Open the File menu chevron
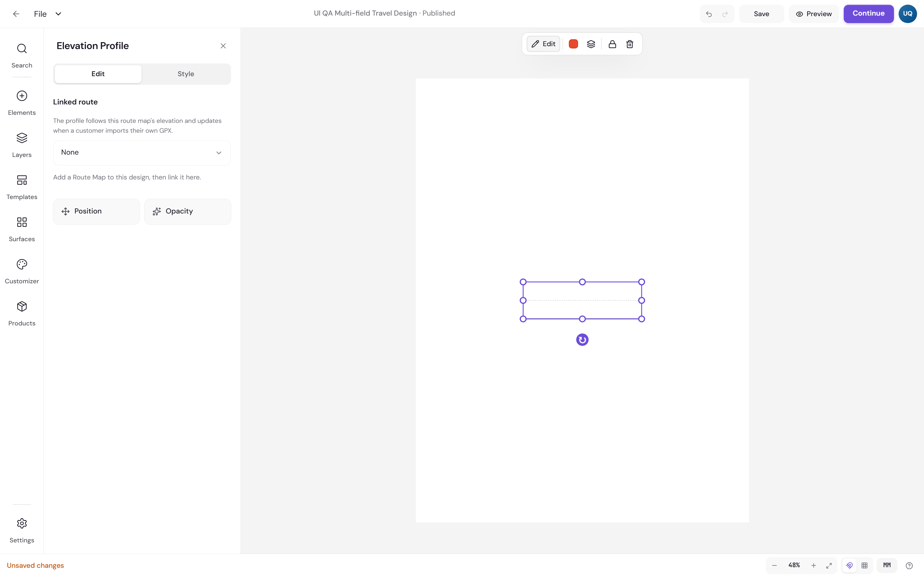The width and height of the screenshot is (924, 577). (58, 14)
